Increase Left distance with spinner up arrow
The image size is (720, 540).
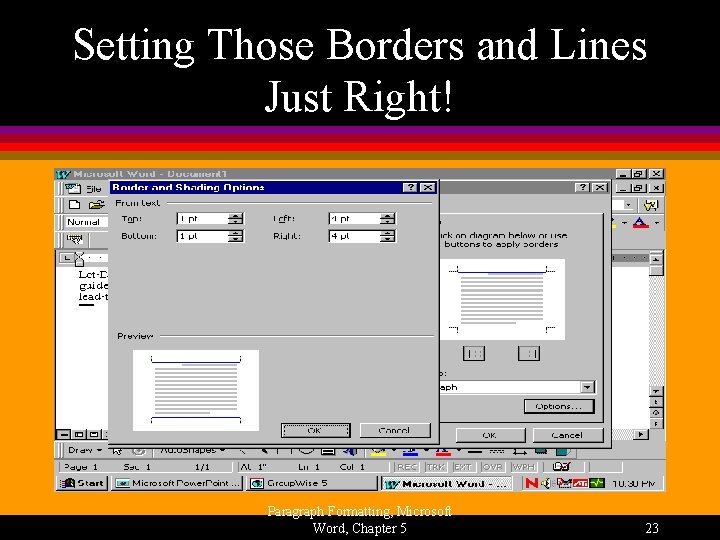[x=388, y=216]
